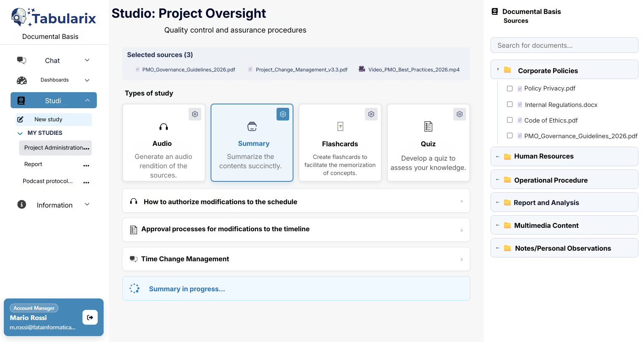Tick the Internal Regulations.docx checkbox
644x342 pixels.
tap(510, 104)
